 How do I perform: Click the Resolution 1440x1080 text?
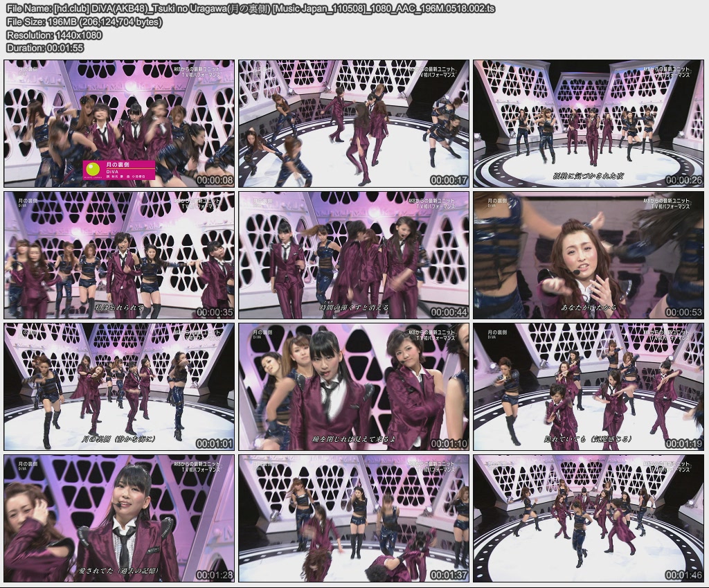point(54,35)
